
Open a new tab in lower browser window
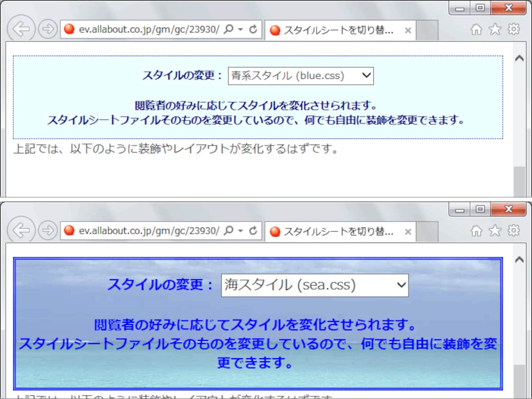(427, 231)
